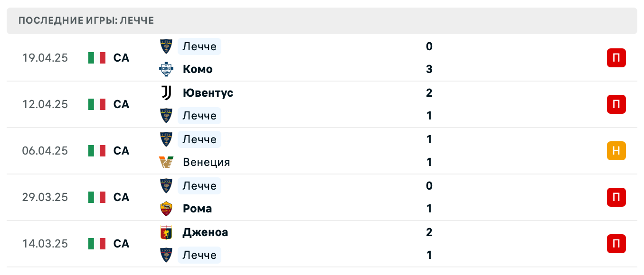This screenshot has height=275, width=644.
Task: Select the Дженоа club crest
Action: pyautogui.click(x=166, y=232)
